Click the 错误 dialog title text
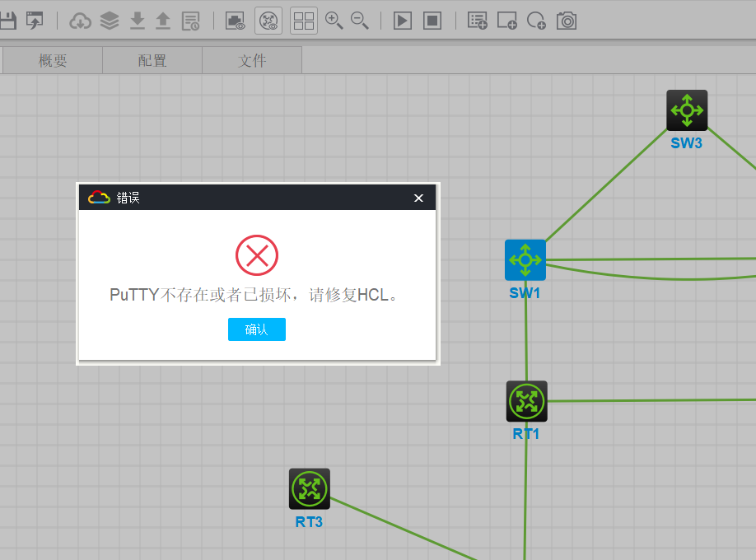 [x=128, y=198]
